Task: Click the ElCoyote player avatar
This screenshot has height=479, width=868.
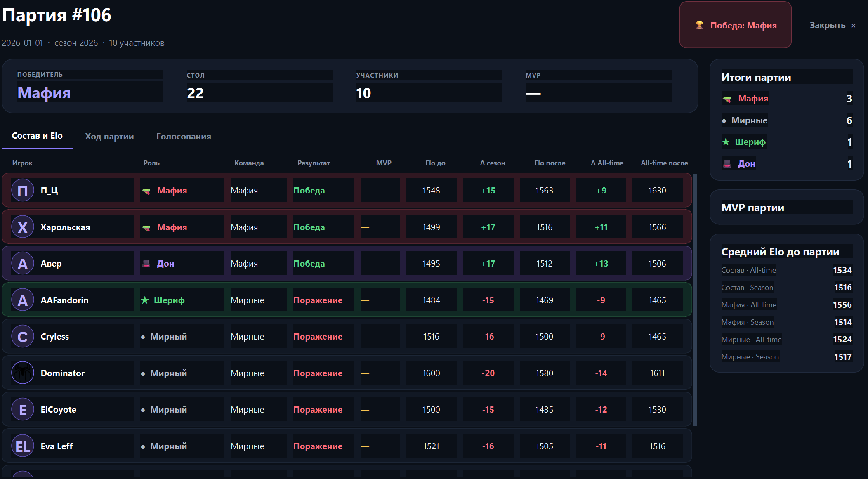Action: (23, 409)
